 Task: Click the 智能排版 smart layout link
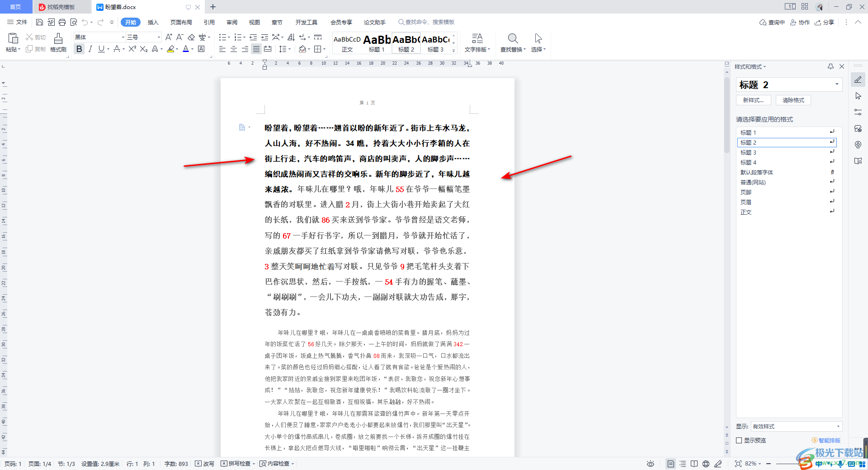click(826, 440)
